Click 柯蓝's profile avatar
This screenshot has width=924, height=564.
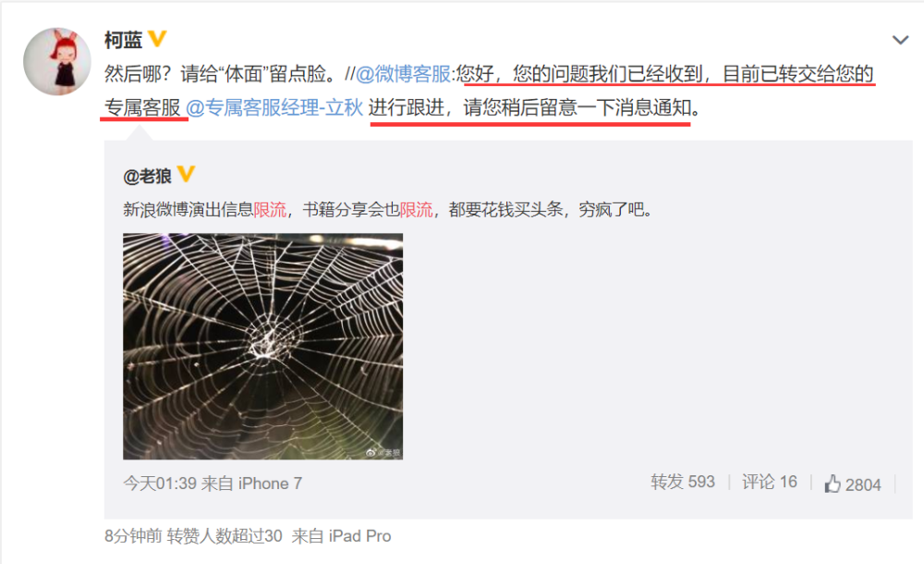(57, 61)
